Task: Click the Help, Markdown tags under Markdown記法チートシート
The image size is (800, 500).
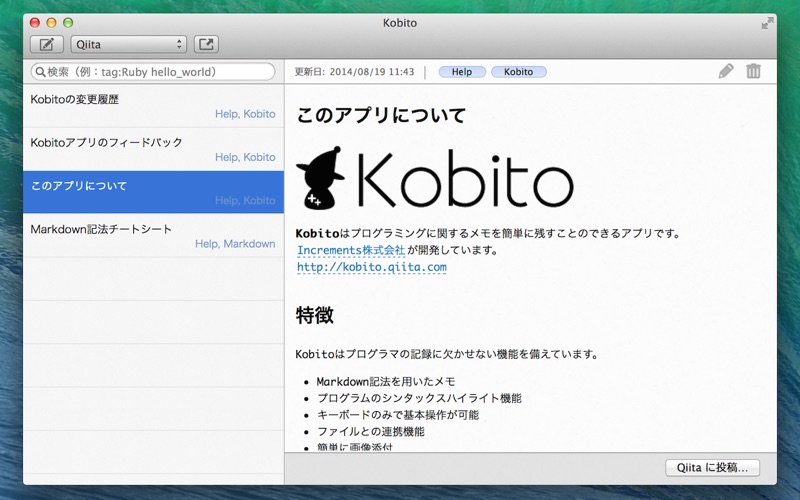Action: coord(235,244)
